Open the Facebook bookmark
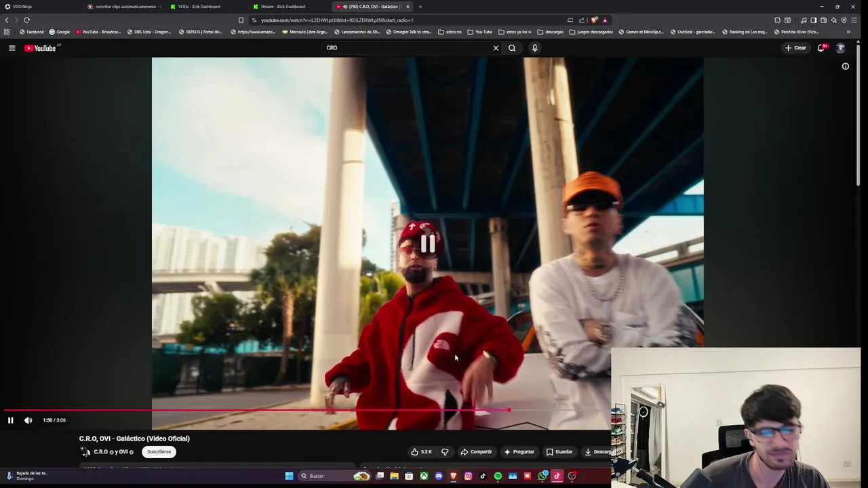The image size is (868, 488). (x=32, y=32)
